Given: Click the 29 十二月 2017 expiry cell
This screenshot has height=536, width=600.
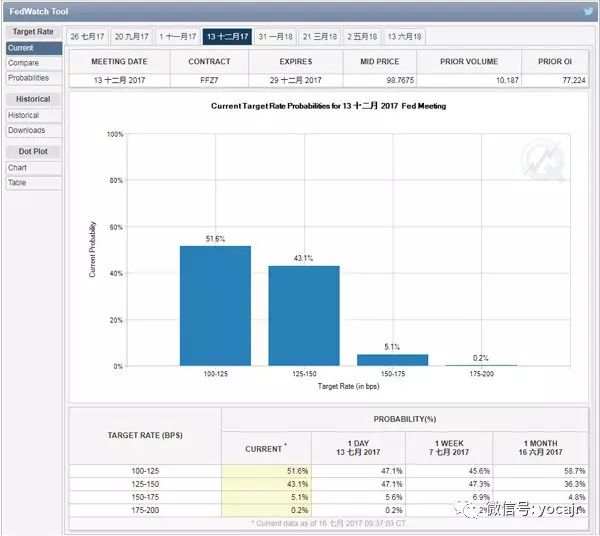Looking at the screenshot, I should click(295, 80).
